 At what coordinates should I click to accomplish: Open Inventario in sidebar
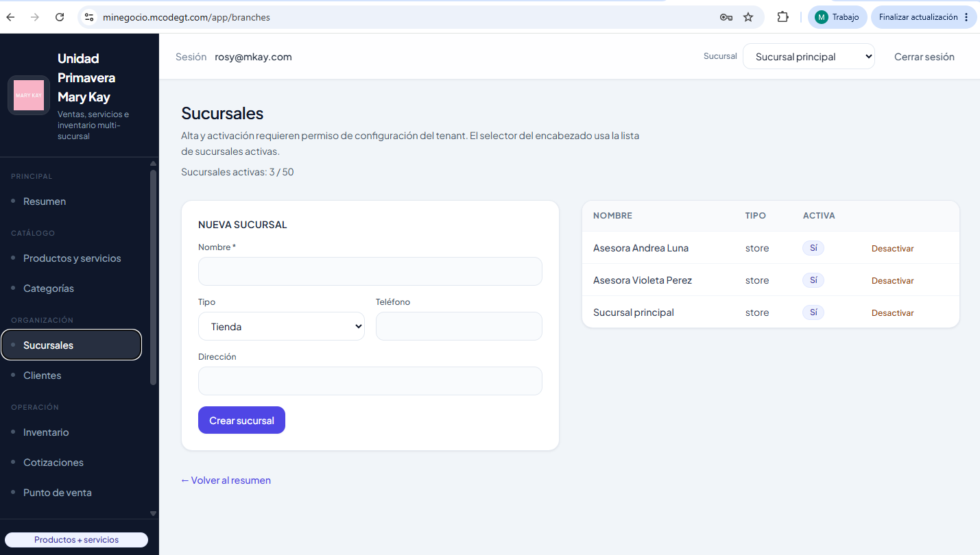[x=71, y=432]
